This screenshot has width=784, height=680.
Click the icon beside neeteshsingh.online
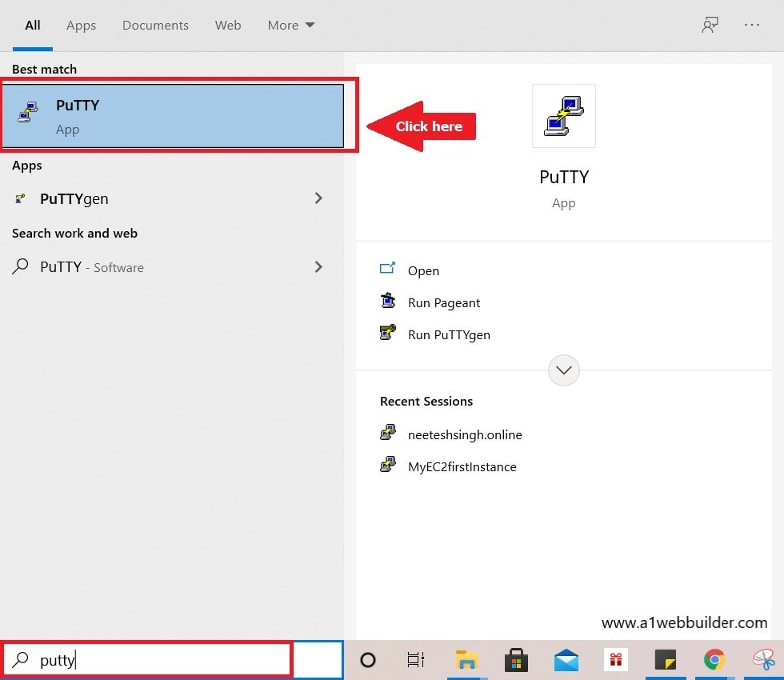tap(388, 432)
